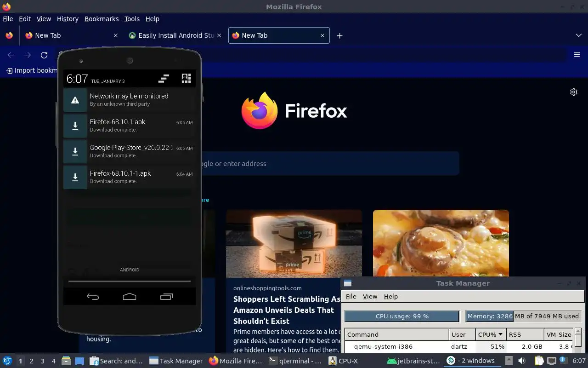Click the search or enter address field
Screen dimensions: 588x368
330,163
